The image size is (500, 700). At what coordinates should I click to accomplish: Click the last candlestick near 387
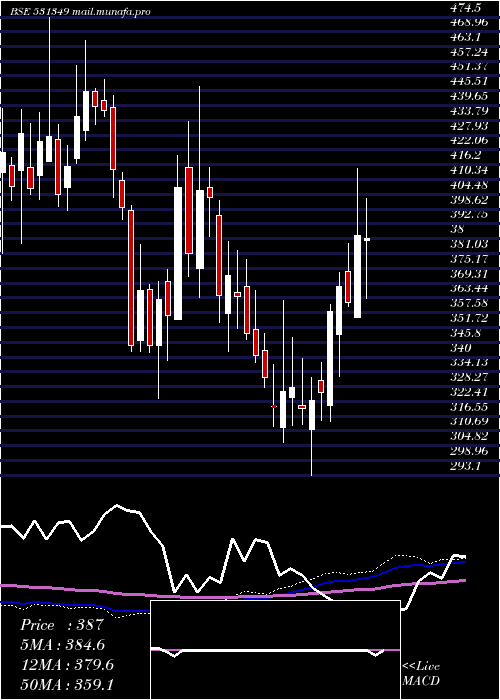367,240
